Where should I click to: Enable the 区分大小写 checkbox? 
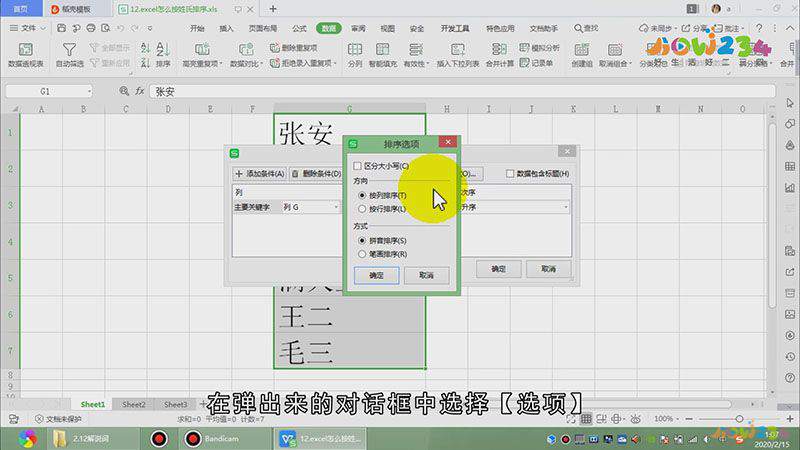point(358,166)
